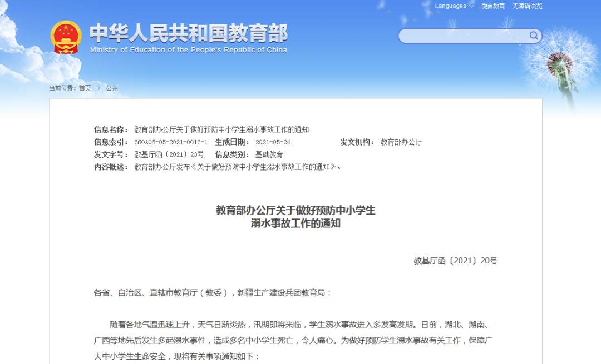Click the 信息名称 title value text
Viewport: 601px width, 364px height.
221,129
